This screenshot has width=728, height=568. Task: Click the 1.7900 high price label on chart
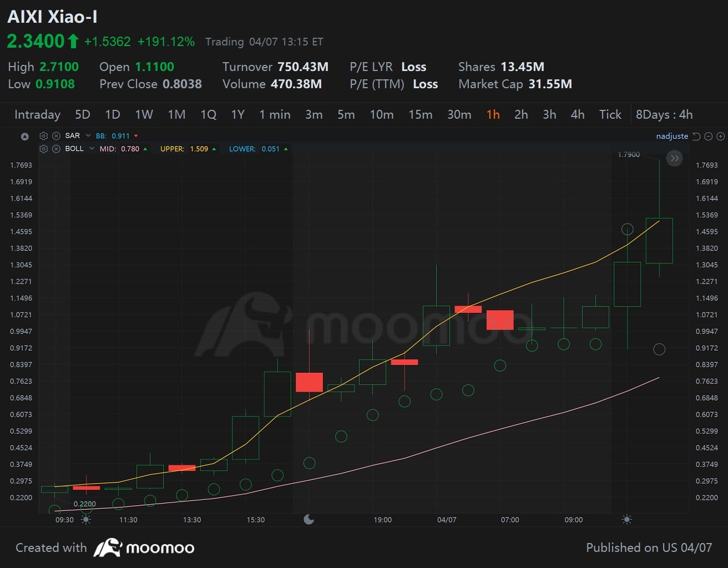(629, 154)
